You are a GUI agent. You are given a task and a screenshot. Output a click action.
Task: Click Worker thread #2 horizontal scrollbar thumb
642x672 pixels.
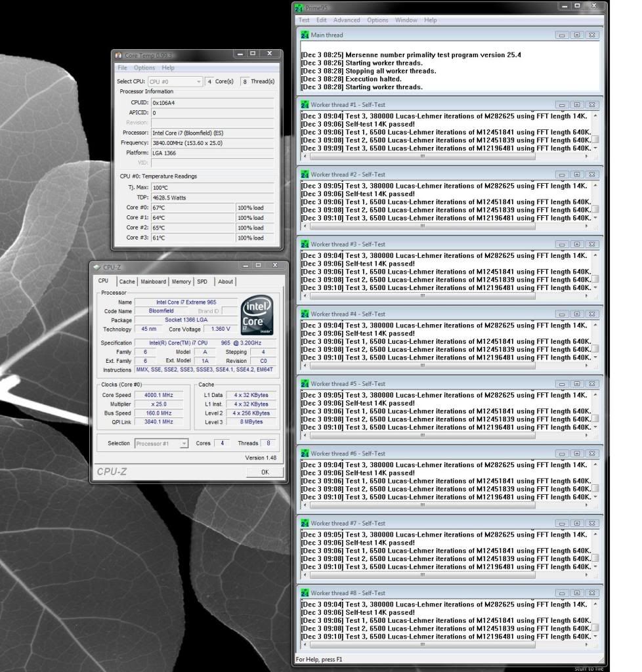click(423, 226)
